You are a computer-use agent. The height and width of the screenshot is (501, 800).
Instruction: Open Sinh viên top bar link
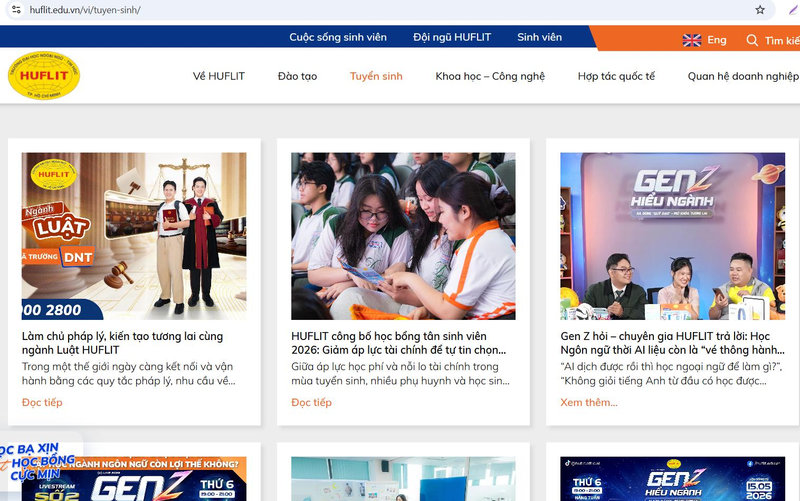pyautogui.click(x=539, y=37)
